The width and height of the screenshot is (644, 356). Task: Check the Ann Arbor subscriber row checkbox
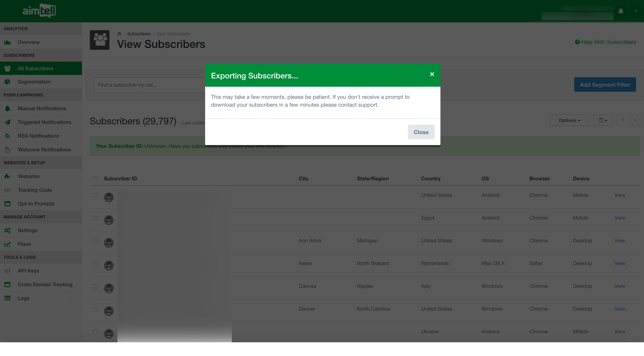95,241
